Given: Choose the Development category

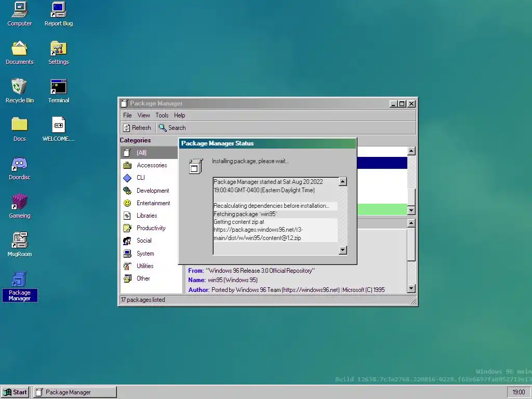Looking at the screenshot, I should click(149, 191).
